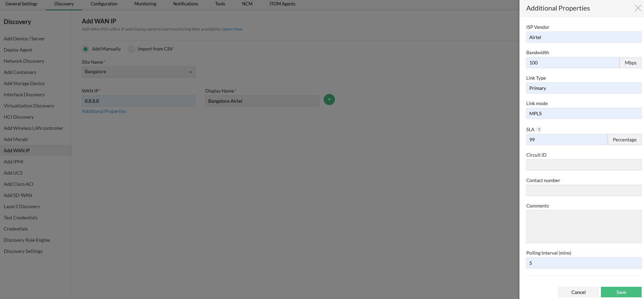Go to the Monitoring tab
Image resolution: width=644 pixels, height=299 pixels.
pos(145,4)
